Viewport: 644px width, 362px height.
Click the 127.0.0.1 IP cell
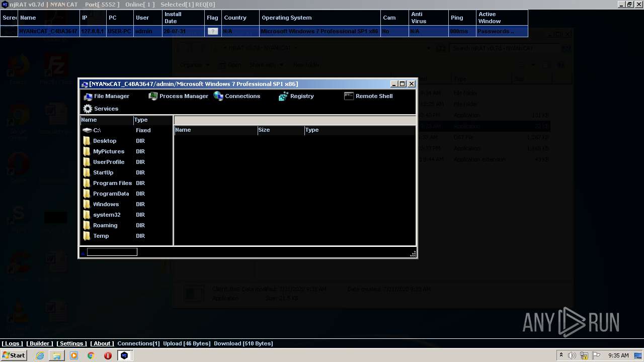tap(93, 31)
